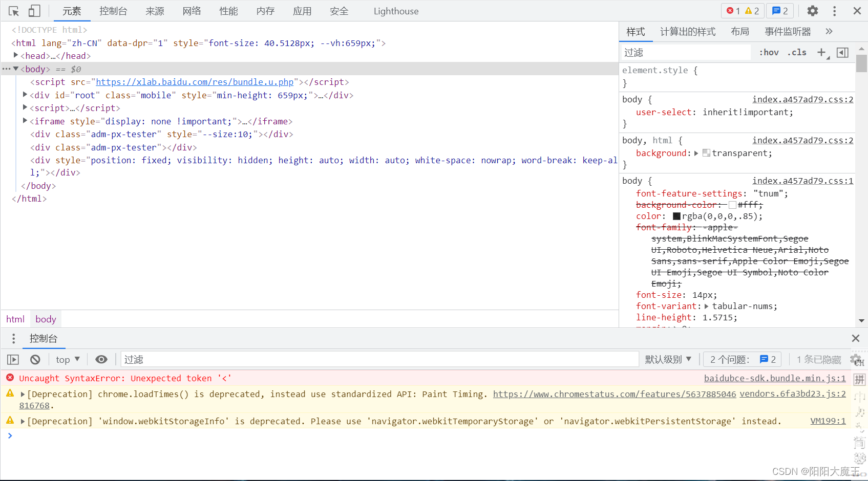Open VM199:1 source link
868x481 pixels.
828,421
